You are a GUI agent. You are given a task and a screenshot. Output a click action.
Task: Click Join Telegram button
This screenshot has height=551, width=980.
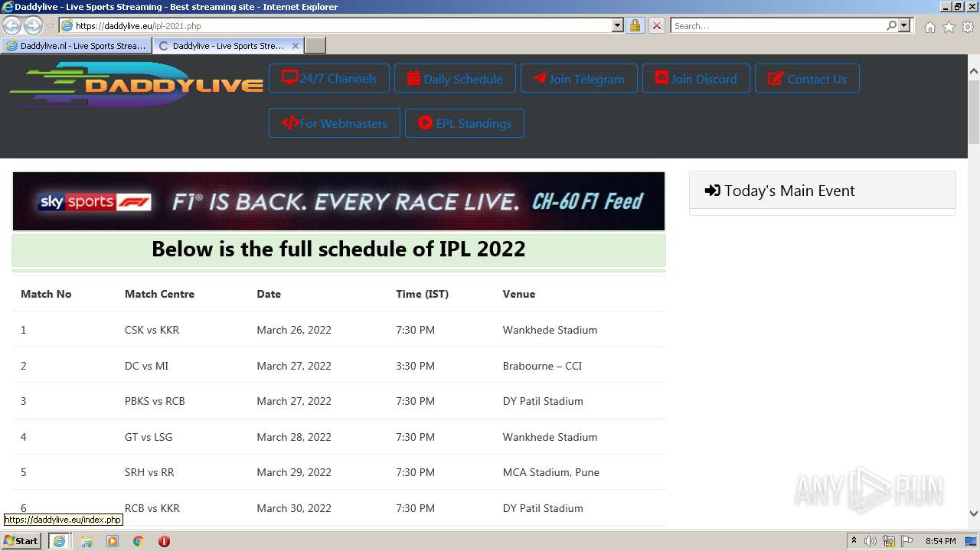point(579,78)
